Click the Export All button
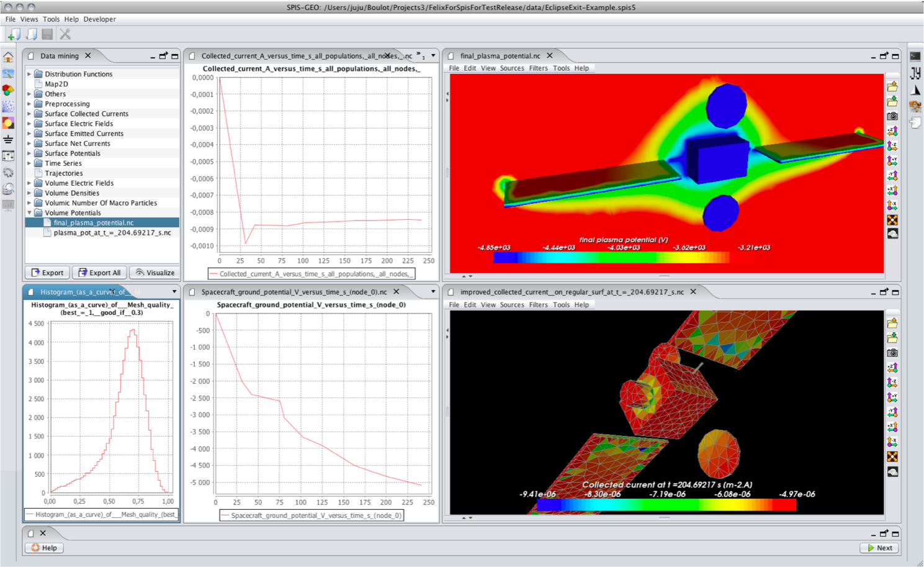This screenshot has height=567, width=924. coord(99,273)
